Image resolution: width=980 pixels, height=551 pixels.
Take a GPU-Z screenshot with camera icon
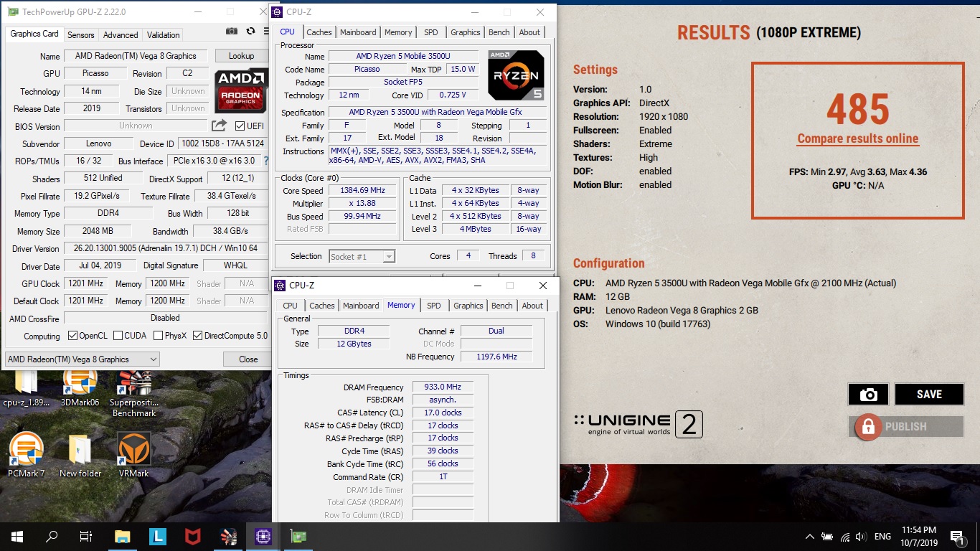tap(232, 32)
